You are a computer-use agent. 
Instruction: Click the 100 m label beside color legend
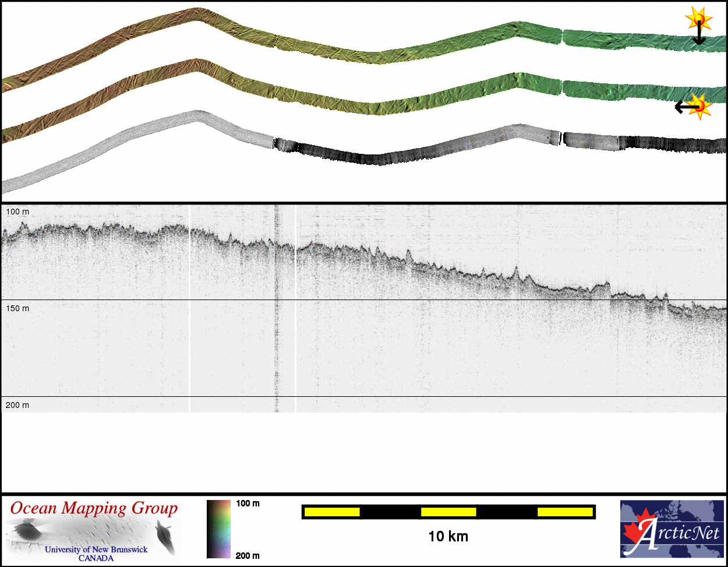click(248, 503)
